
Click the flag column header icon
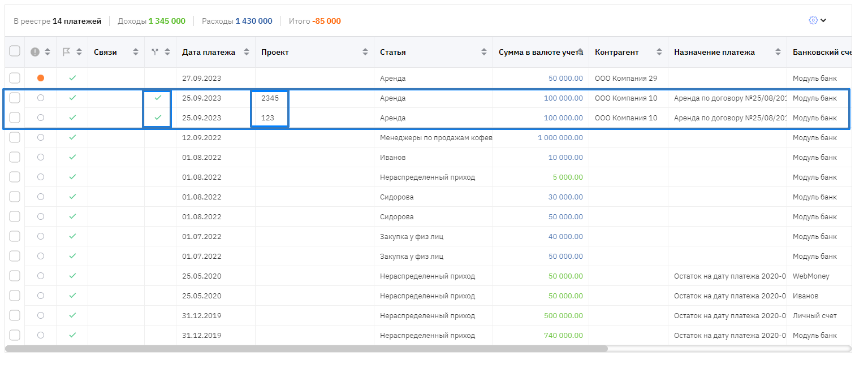point(67,52)
